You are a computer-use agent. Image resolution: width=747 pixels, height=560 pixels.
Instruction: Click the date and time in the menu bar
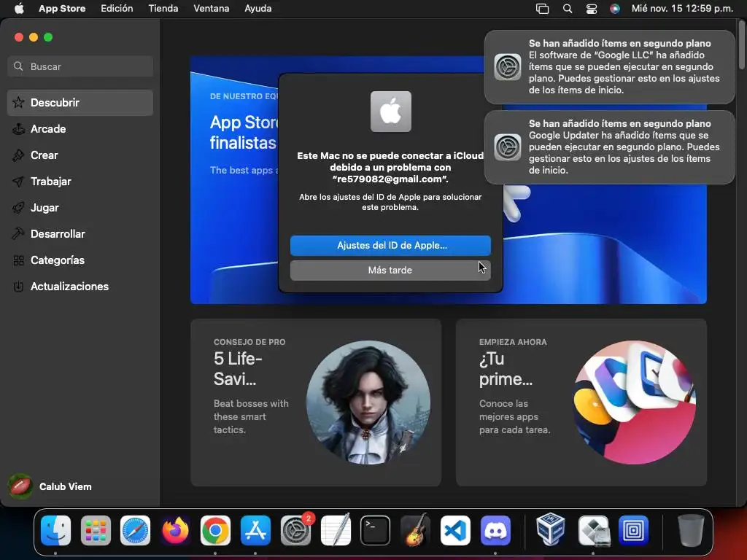(x=682, y=9)
